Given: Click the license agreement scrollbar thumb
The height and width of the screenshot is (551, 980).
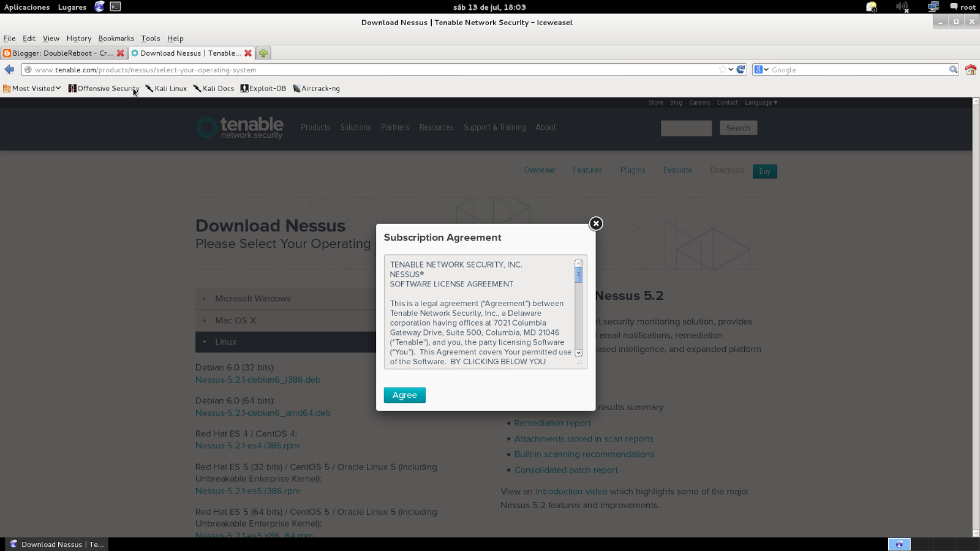Looking at the screenshot, I should 578,275.
